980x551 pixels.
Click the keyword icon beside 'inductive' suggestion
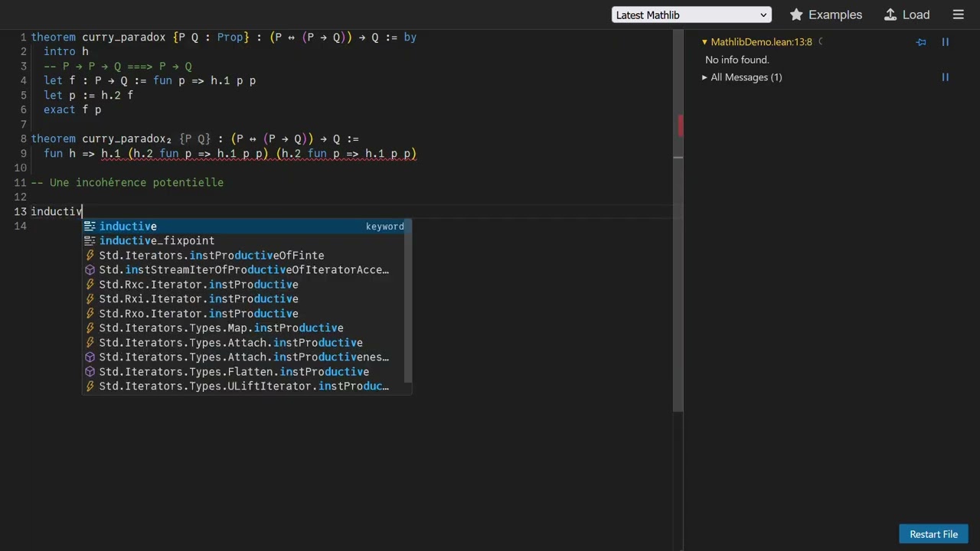90,227
